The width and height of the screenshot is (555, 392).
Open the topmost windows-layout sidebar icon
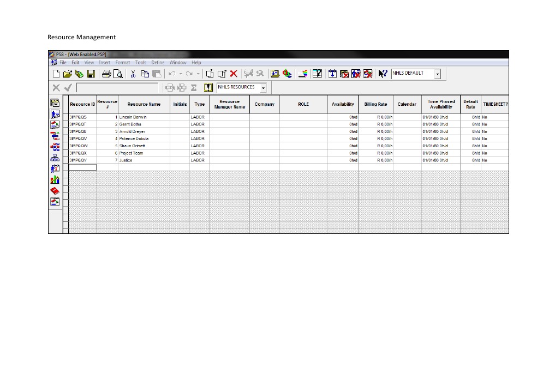55,103
